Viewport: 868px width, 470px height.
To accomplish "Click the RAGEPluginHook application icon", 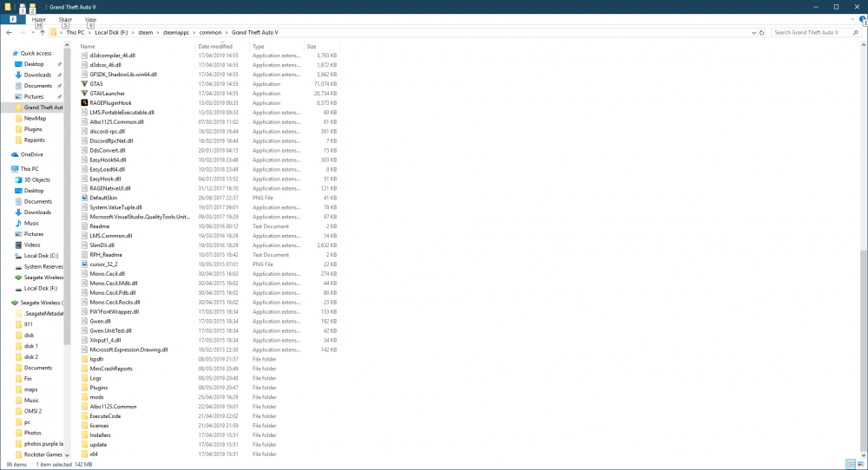I will (85, 103).
